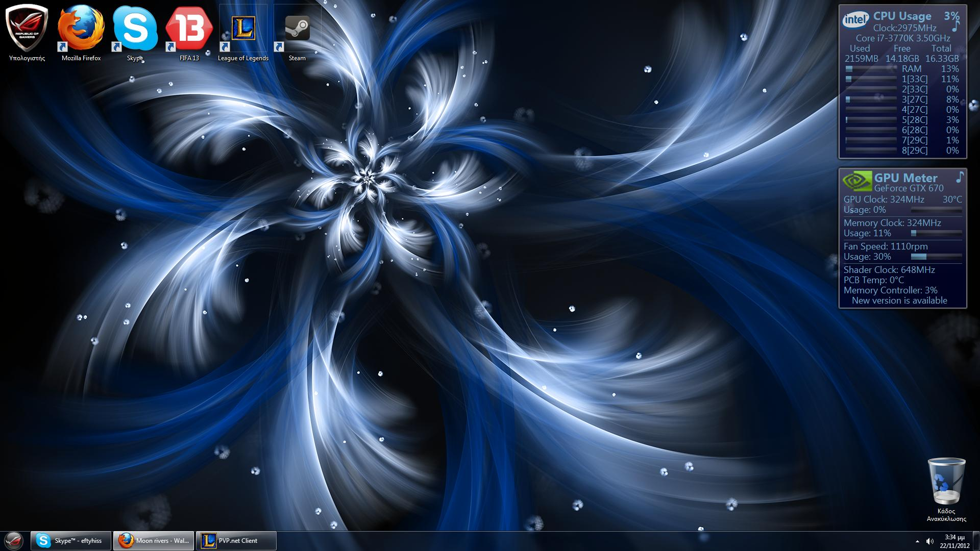The width and height of the screenshot is (980, 551).
Task: Switch to Moon rivers Firefox taskbar window
Action: point(154,541)
